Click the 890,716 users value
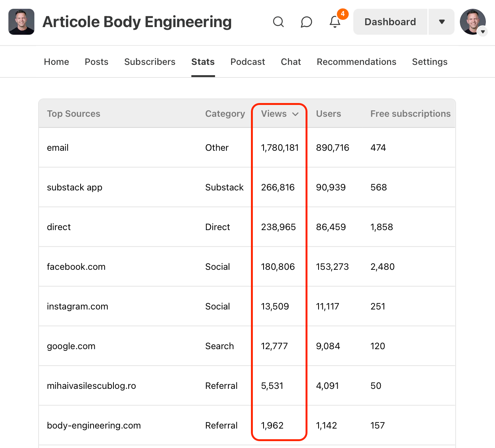 [x=333, y=148]
